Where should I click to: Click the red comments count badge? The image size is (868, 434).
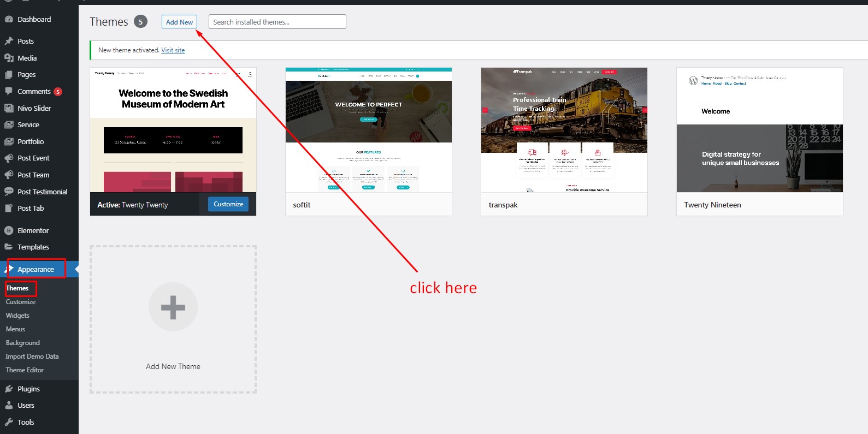click(x=58, y=92)
